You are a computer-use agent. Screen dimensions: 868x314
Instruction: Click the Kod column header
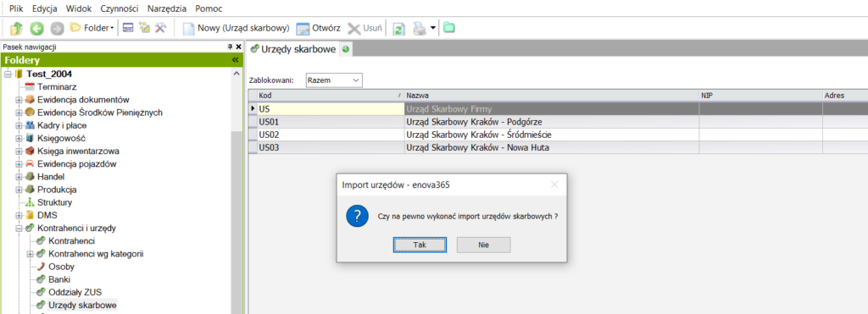pos(331,96)
